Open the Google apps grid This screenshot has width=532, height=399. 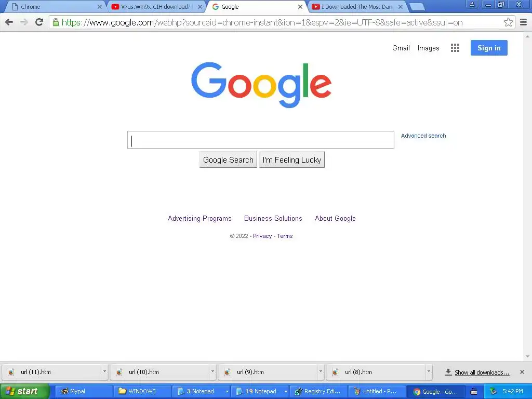[455, 48]
